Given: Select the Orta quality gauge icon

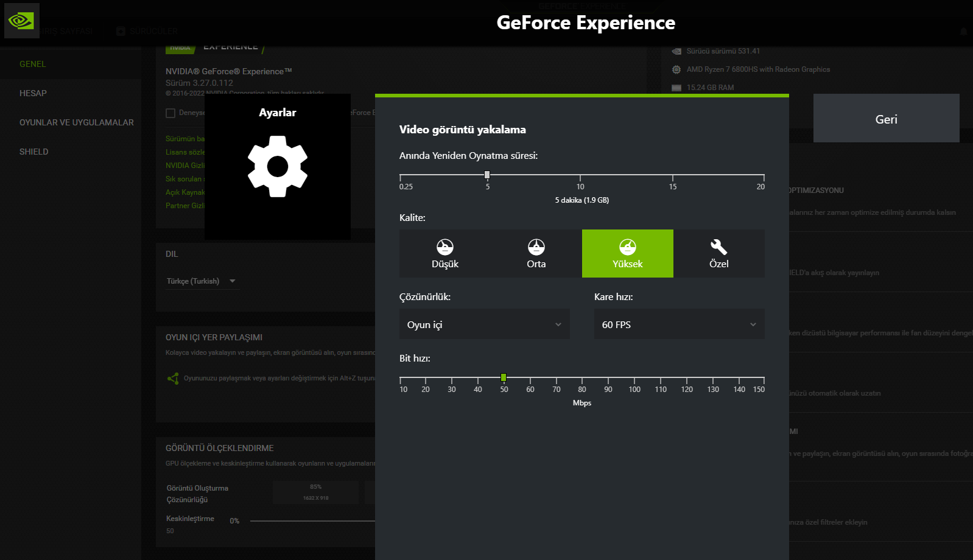Looking at the screenshot, I should 536,247.
